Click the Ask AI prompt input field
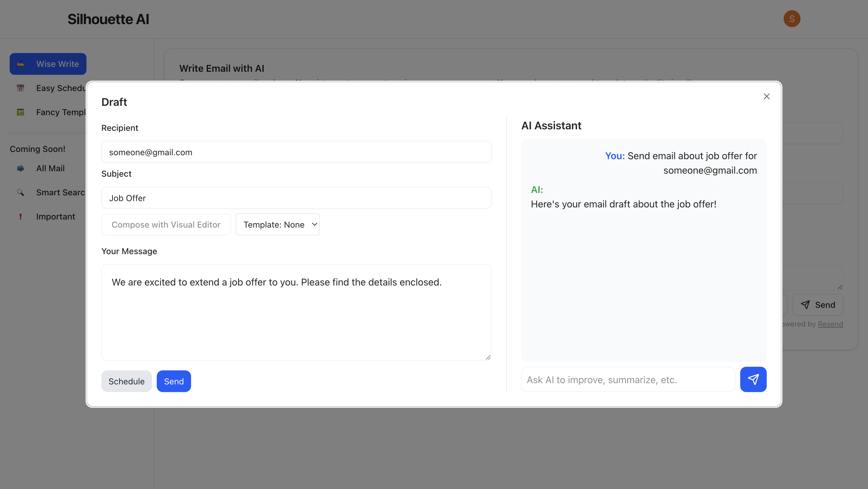 (x=627, y=380)
